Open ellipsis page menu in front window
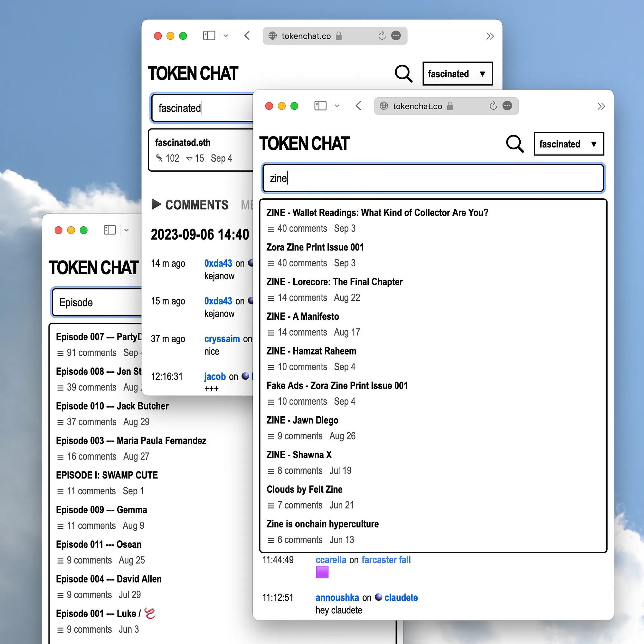This screenshot has height=644, width=644. 507,106
